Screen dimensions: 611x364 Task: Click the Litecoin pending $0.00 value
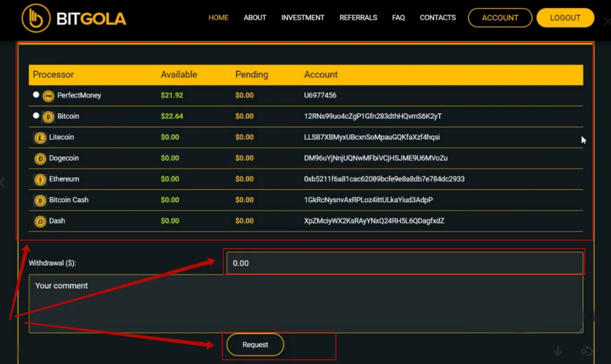click(x=245, y=137)
